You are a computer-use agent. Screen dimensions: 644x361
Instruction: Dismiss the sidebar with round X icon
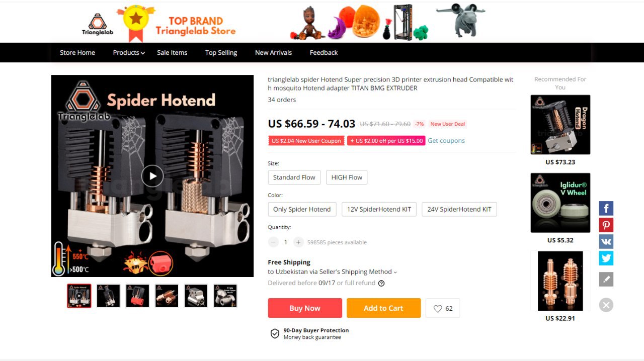[606, 305]
